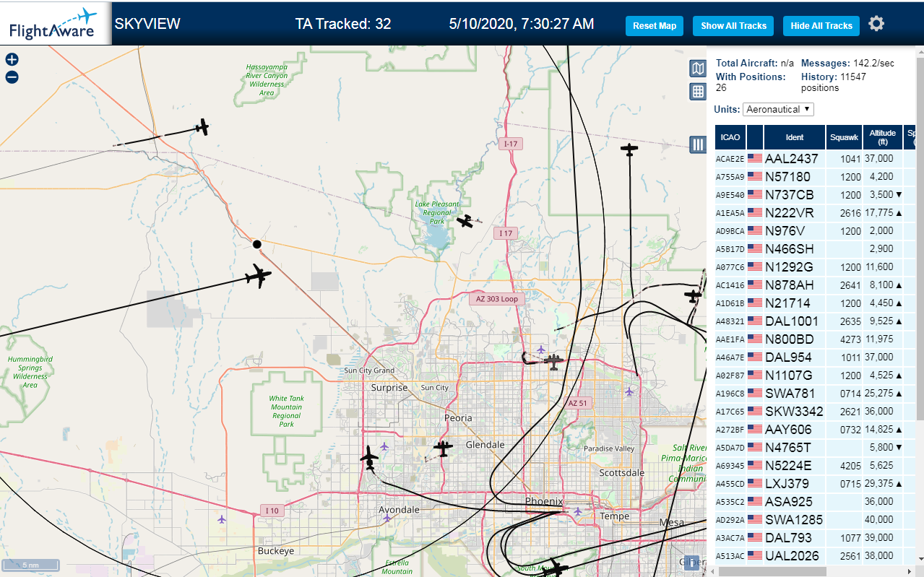Select the N4765T aircraft row
Viewport: 924px width, 577px height.
(x=815, y=448)
